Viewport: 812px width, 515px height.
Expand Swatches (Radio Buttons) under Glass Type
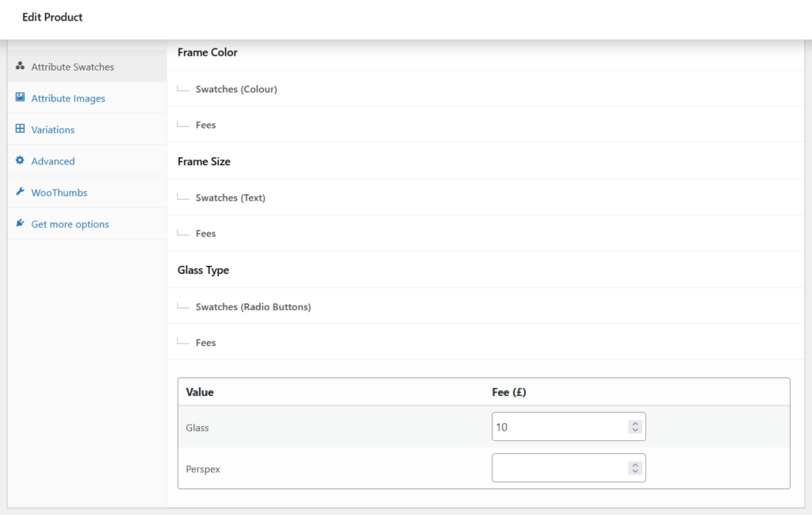[x=253, y=306]
